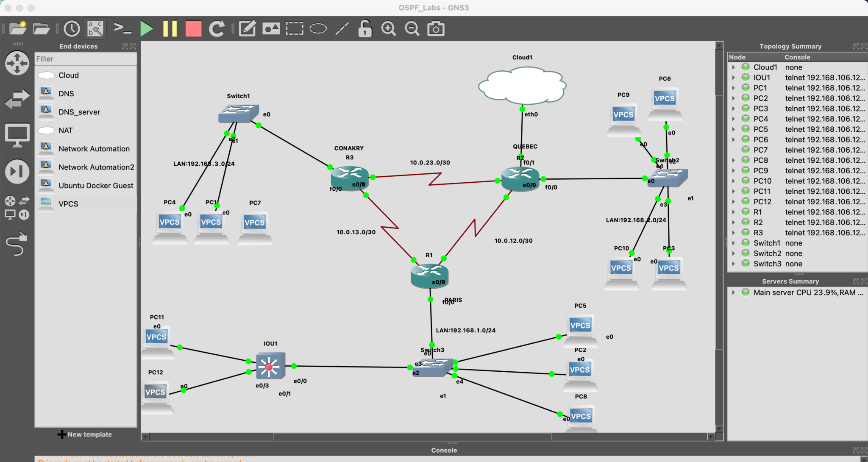Open console to all devices icon
Screen dimensions: 868x462
122,28
